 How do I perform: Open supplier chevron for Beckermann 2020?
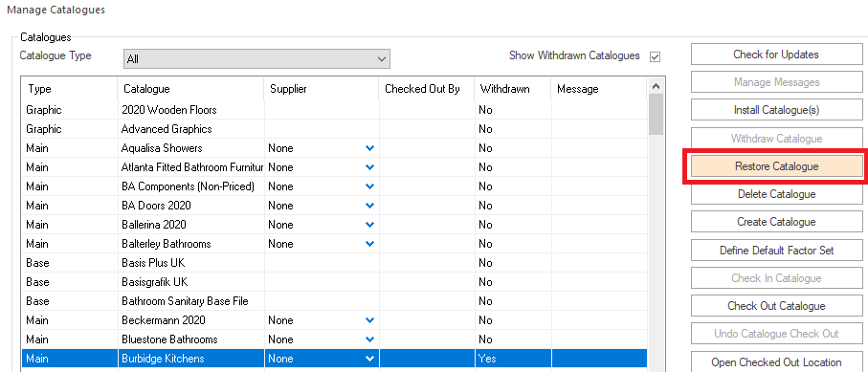369,320
